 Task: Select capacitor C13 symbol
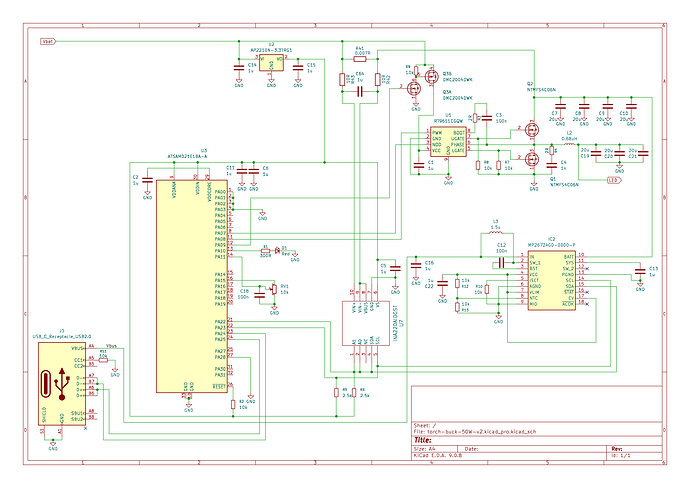(x=640, y=271)
